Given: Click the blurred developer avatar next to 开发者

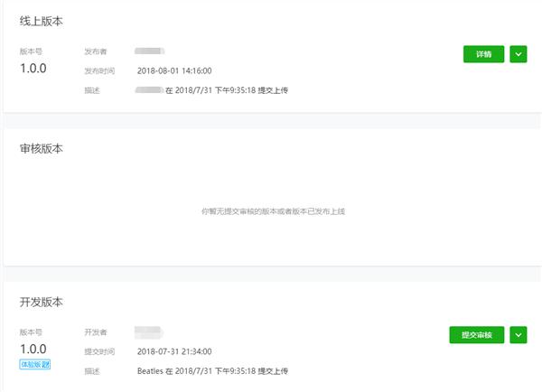Looking at the screenshot, I should pos(147,332).
